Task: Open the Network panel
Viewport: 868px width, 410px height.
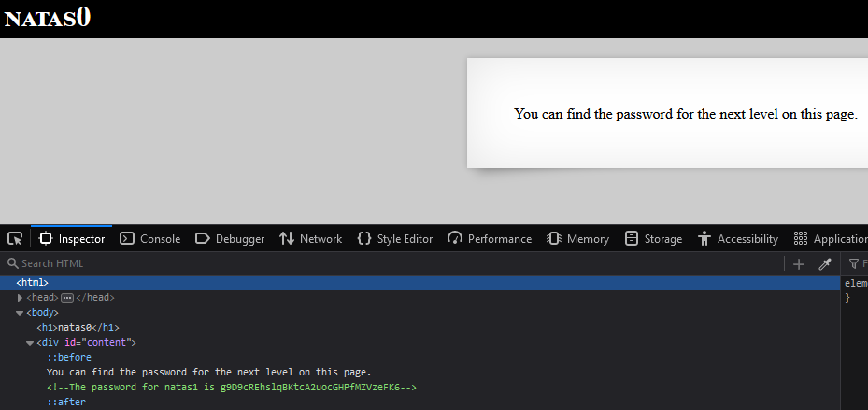Action: tap(311, 239)
